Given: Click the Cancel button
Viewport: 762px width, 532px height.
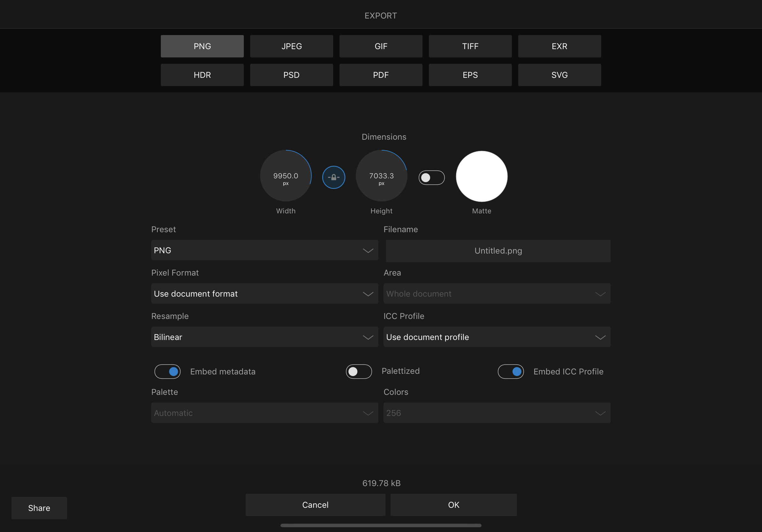Looking at the screenshot, I should 315,505.
